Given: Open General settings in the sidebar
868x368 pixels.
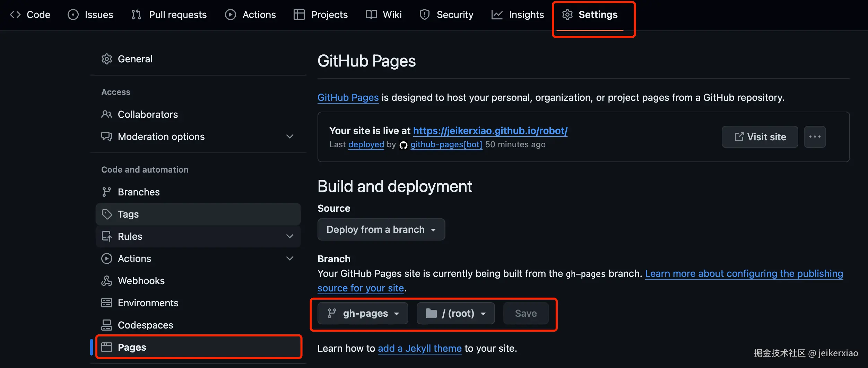Looking at the screenshot, I should coord(198,59).
